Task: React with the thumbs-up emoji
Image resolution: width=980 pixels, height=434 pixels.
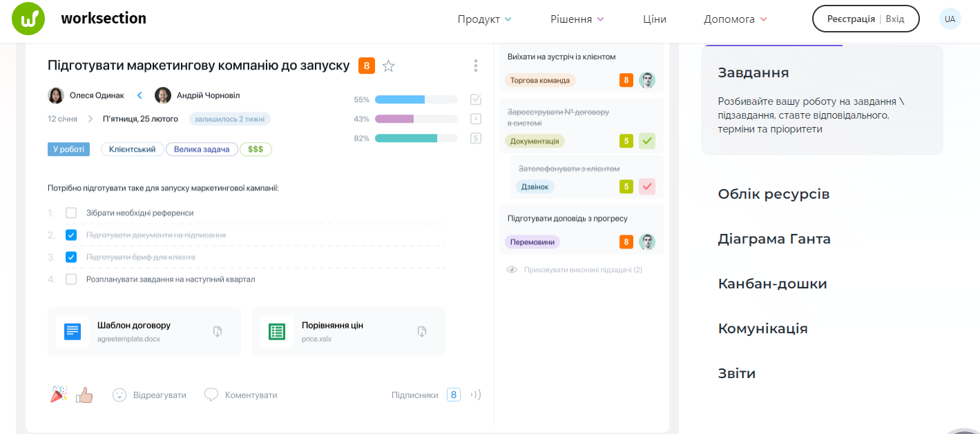Action: click(84, 394)
